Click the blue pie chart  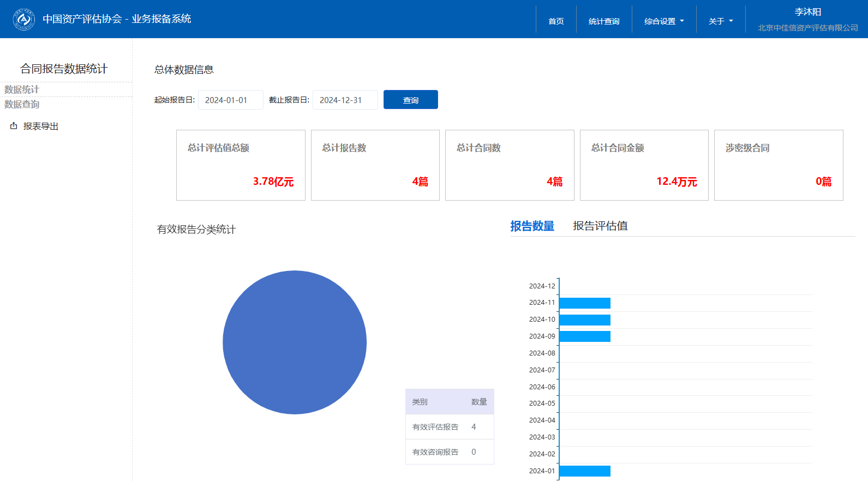click(295, 342)
